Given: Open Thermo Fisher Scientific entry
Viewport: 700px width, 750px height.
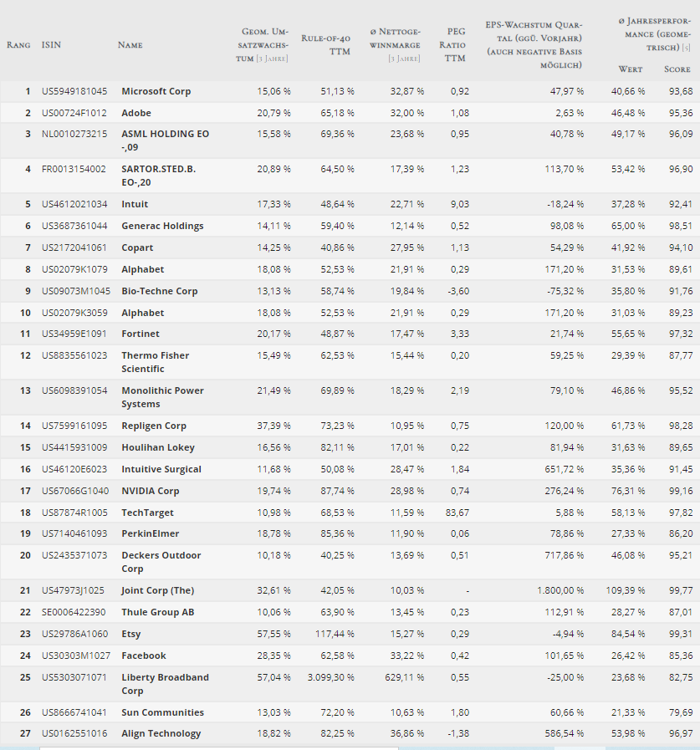Looking at the screenshot, I should pos(155,362).
